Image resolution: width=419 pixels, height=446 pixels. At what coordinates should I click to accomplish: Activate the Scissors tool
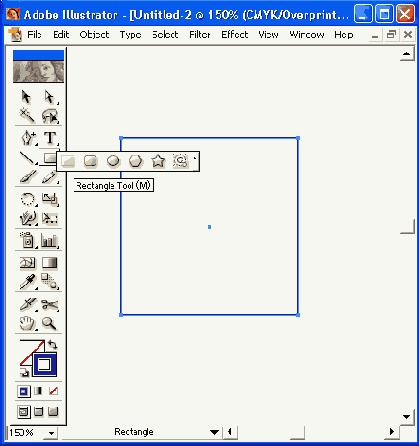(50, 305)
